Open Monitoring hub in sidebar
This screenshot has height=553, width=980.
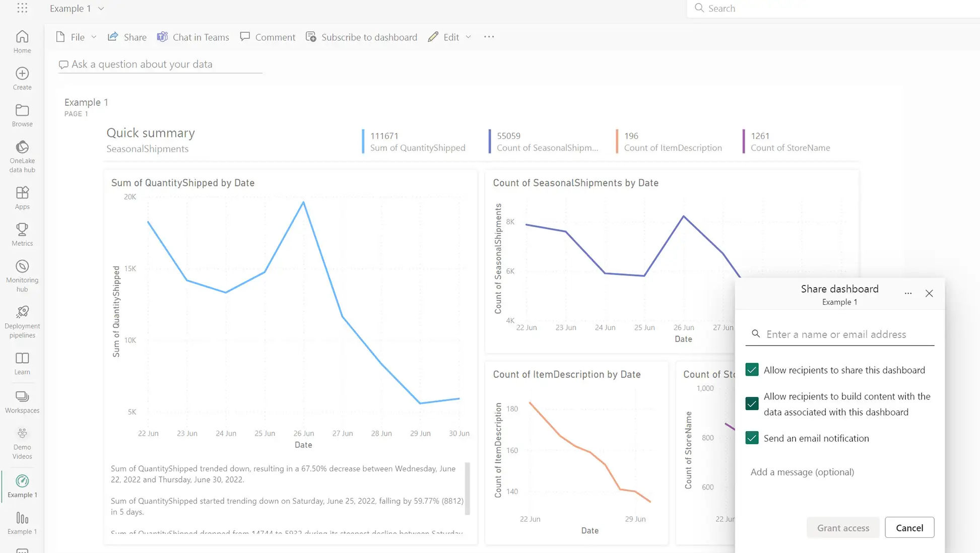(22, 266)
